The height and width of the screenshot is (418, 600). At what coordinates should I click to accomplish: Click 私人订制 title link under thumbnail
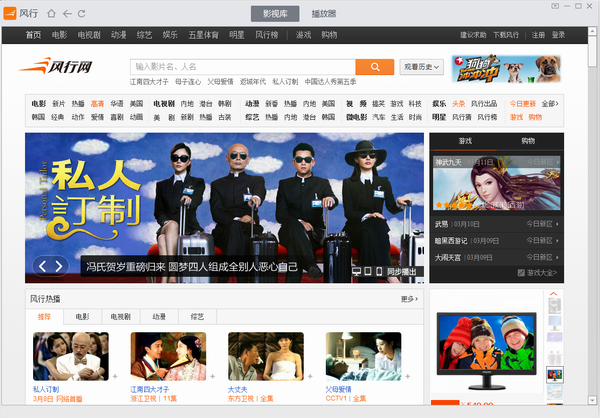click(46, 389)
